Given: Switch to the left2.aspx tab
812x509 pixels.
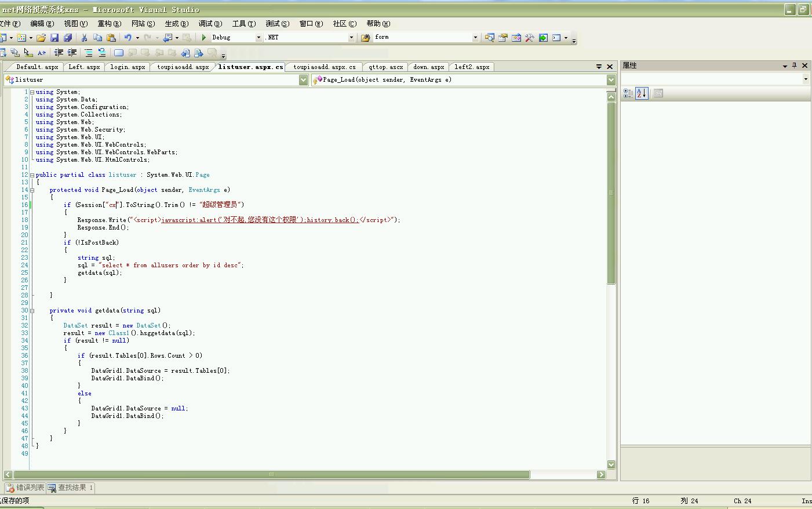Looking at the screenshot, I should click(x=472, y=67).
